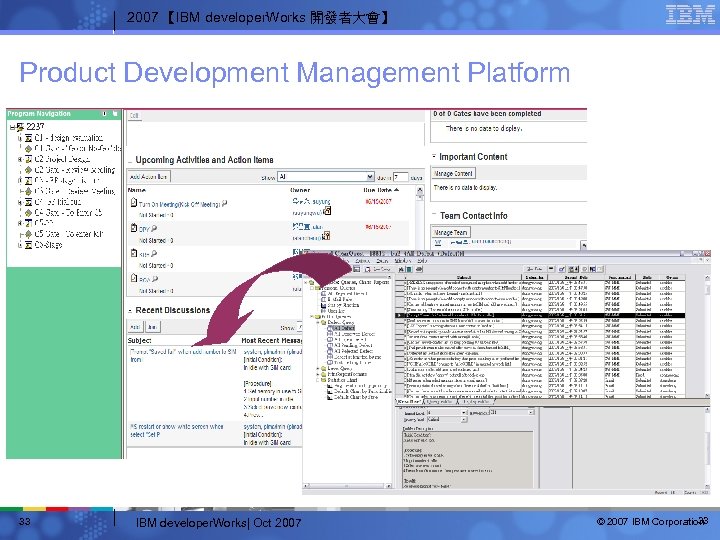Click the Subject column header in discussions
The image size is (720, 540).
139,341
